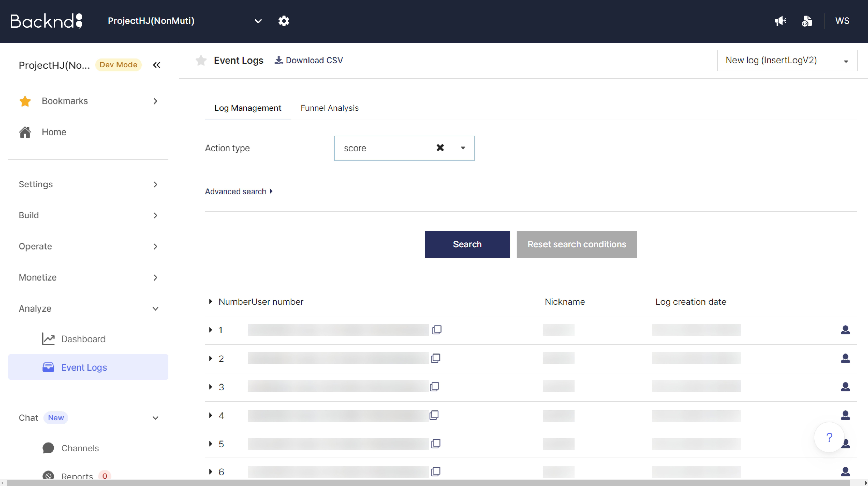Click the Channels speech bubble icon

[48, 448]
